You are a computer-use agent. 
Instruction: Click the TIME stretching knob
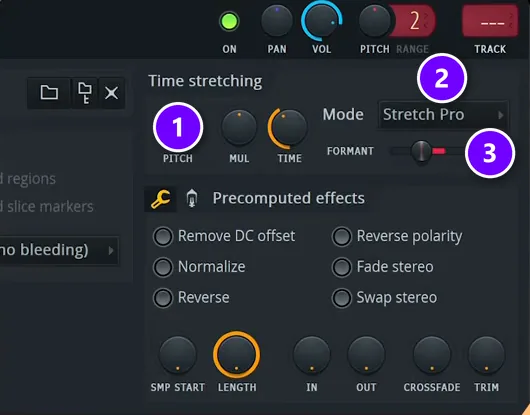pyautogui.click(x=288, y=128)
